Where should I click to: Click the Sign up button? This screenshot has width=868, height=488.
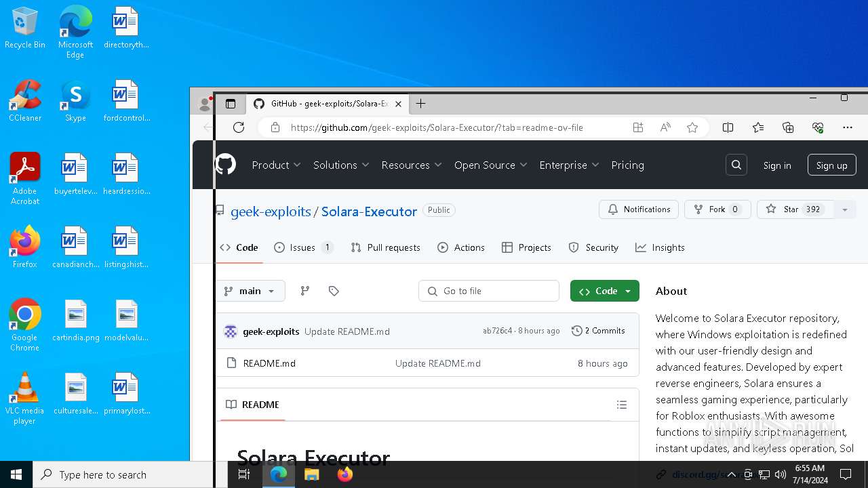tap(832, 165)
